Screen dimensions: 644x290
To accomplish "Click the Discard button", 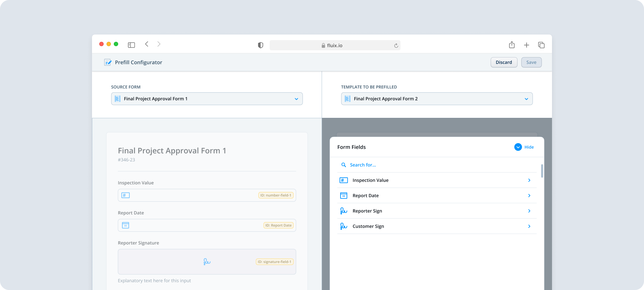I will click(x=504, y=62).
